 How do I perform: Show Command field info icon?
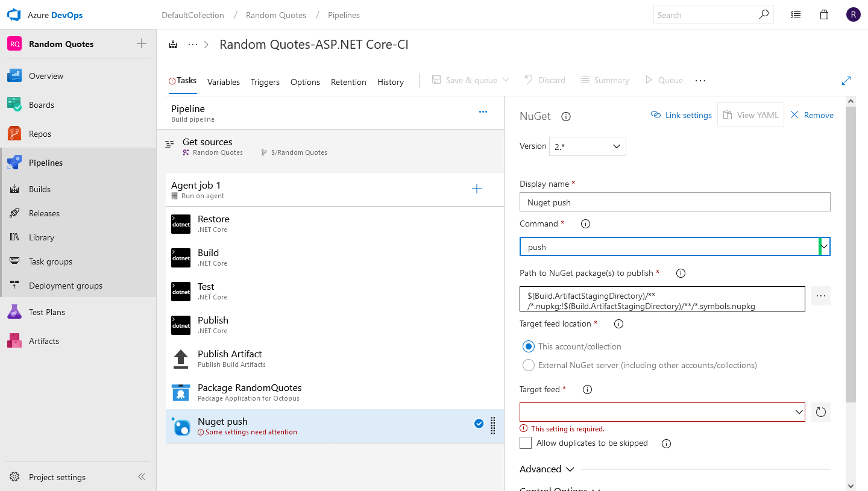(585, 224)
